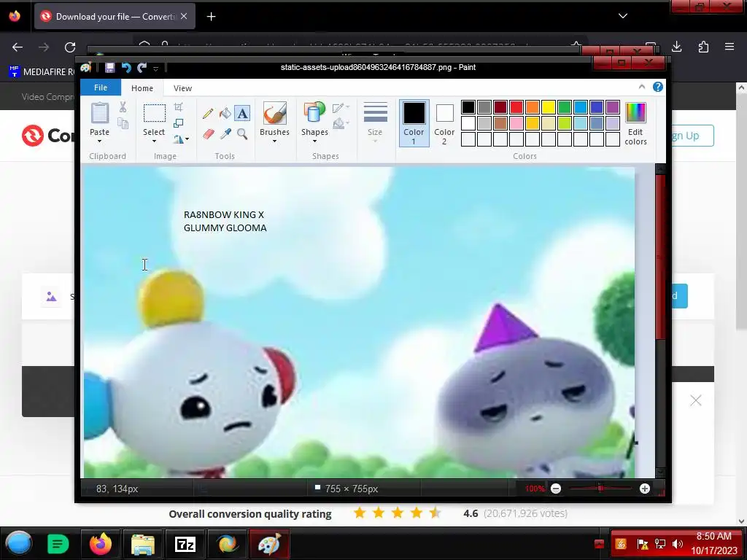Image resolution: width=747 pixels, height=560 pixels.
Task: Expand the Rotate dropdown arrow
Action: [x=187, y=139]
